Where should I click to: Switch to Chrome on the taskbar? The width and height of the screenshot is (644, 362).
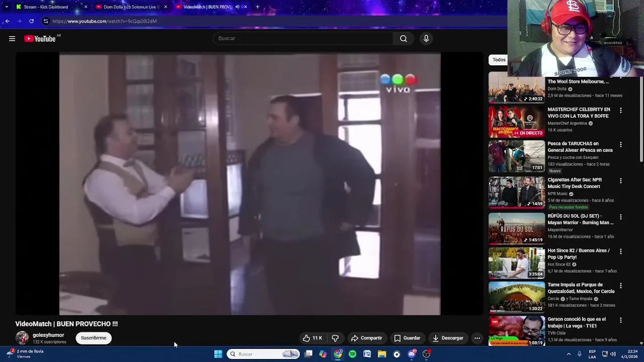(x=338, y=354)
